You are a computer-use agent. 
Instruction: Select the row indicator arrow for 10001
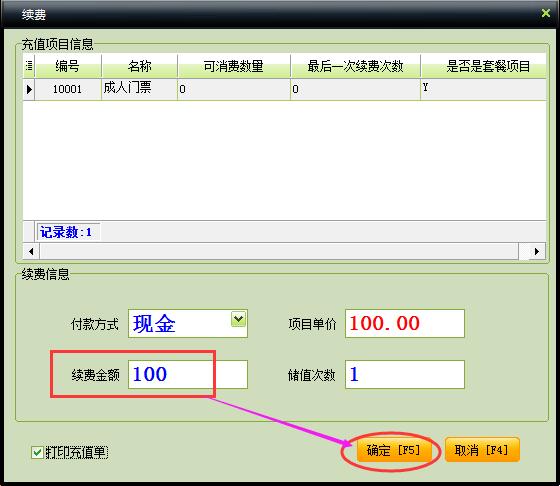point(29,89)
